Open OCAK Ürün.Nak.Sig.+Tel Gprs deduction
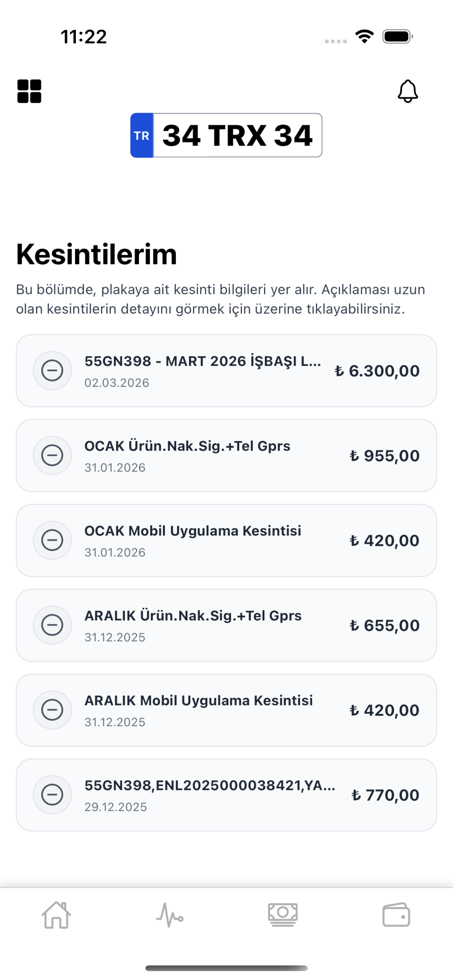The image size is (453, 980). coord(226,456)
